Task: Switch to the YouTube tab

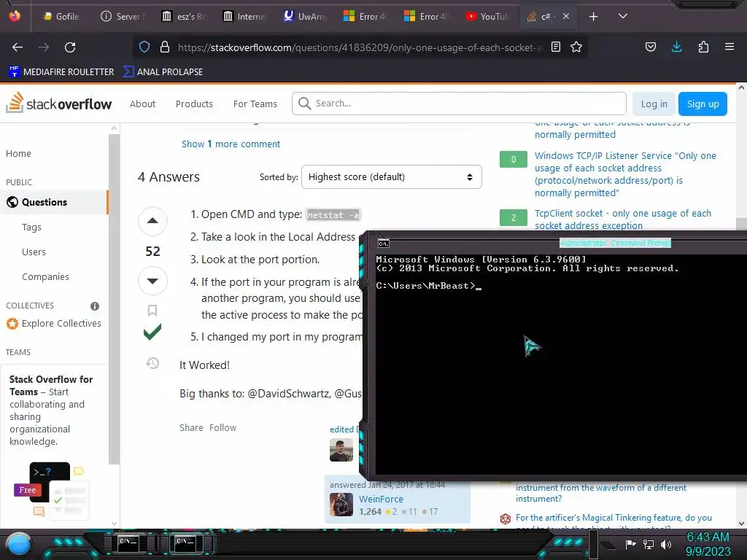Action: 488,17
